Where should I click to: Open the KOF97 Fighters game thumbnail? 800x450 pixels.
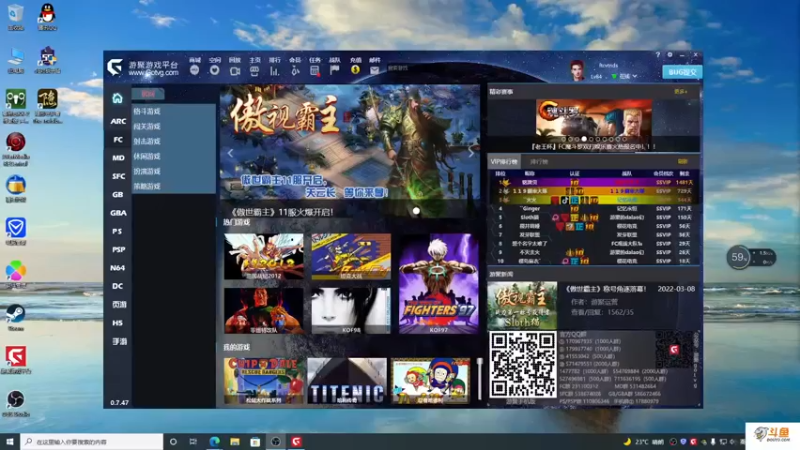click(x=439, y=284)
